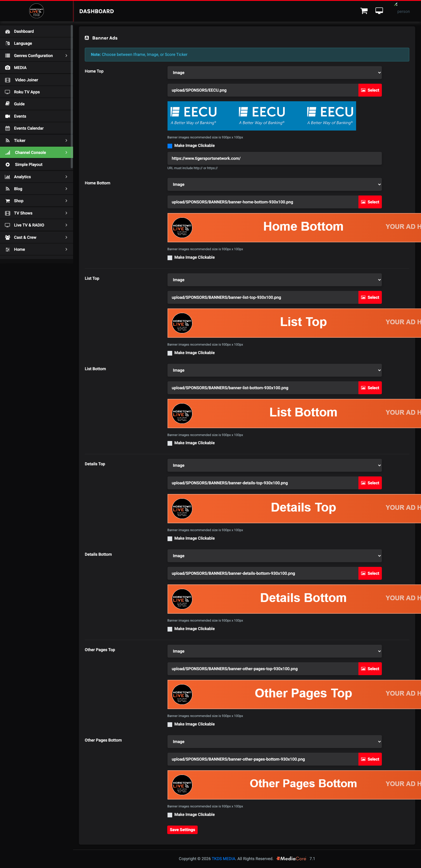Click the Roku TV Apps screen icon

click(7, 92)
